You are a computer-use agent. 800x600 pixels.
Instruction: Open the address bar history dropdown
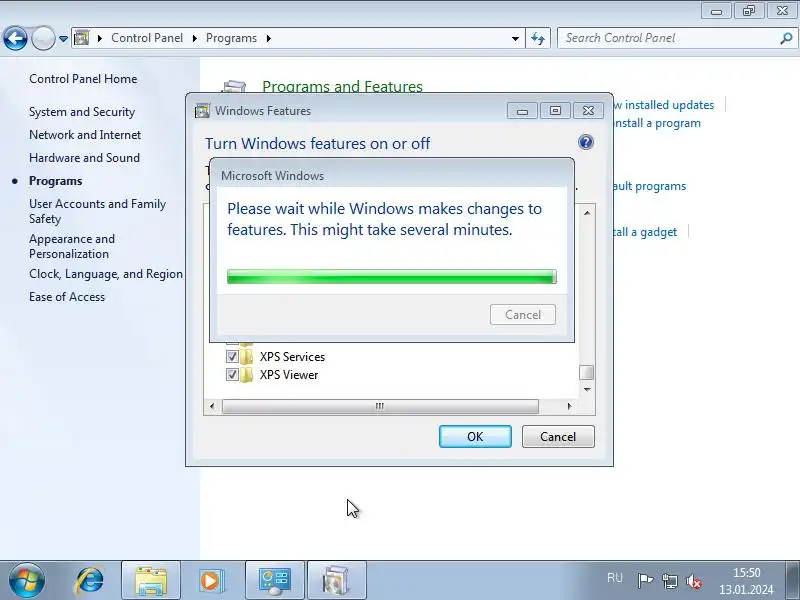coord(515,38)
